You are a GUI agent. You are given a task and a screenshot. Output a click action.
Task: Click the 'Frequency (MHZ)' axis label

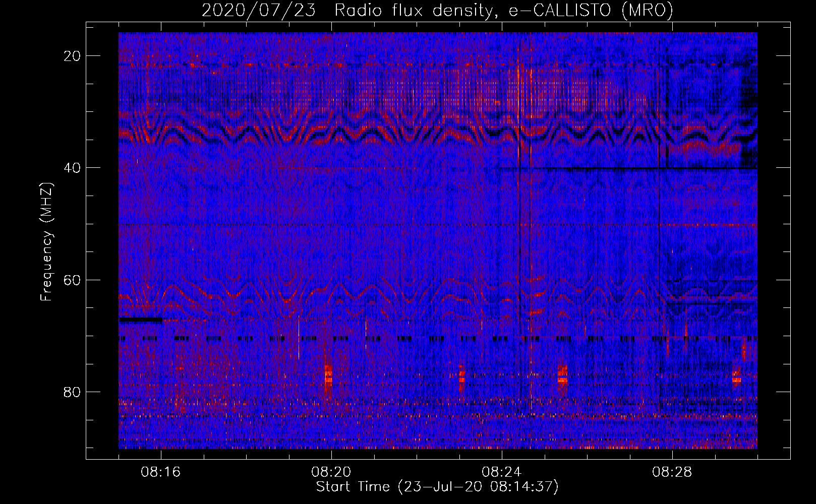click(x=46, y=241)
